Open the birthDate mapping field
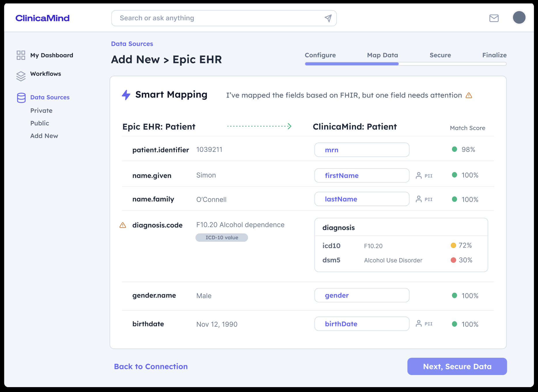 click(x=362, y=324)
